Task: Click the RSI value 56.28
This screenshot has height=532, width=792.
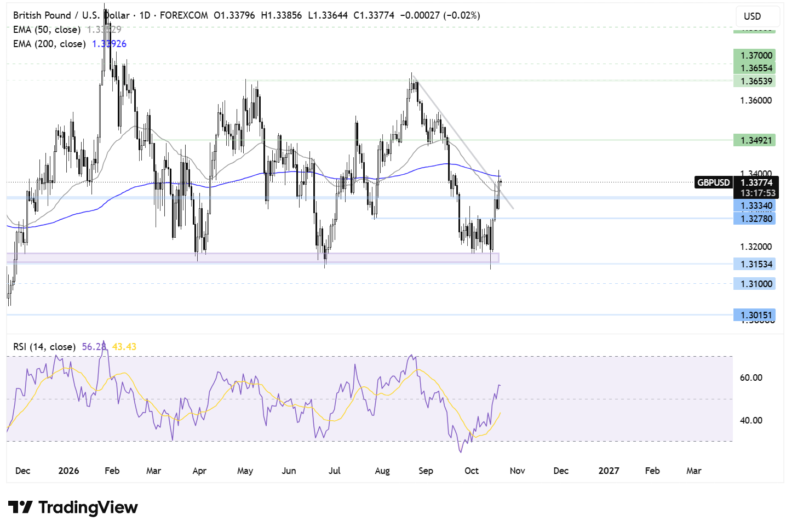Action: (94, 347)
